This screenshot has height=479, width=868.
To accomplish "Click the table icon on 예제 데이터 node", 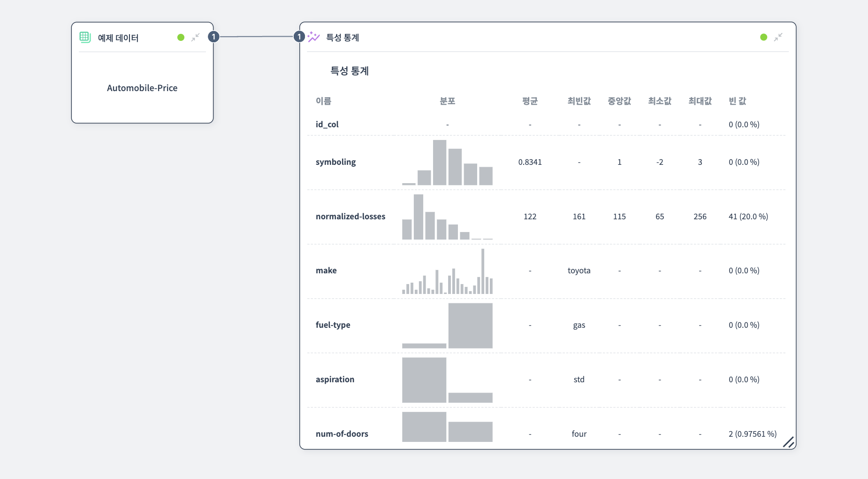I will 85,37.
